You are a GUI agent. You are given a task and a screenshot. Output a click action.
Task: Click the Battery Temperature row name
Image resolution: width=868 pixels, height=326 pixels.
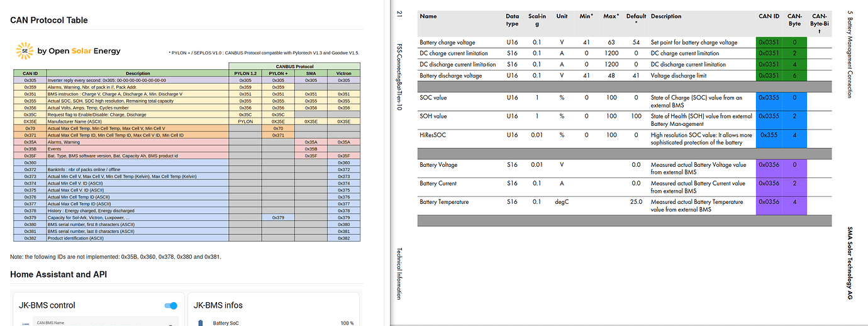tap(443, 202)
